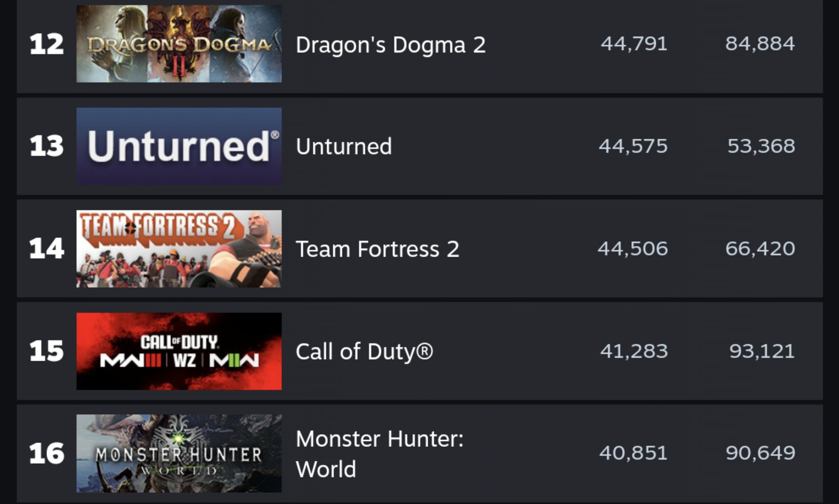
Task: Open the Monster Hunter World thumbnail
Action: click(x=179, y=453)
